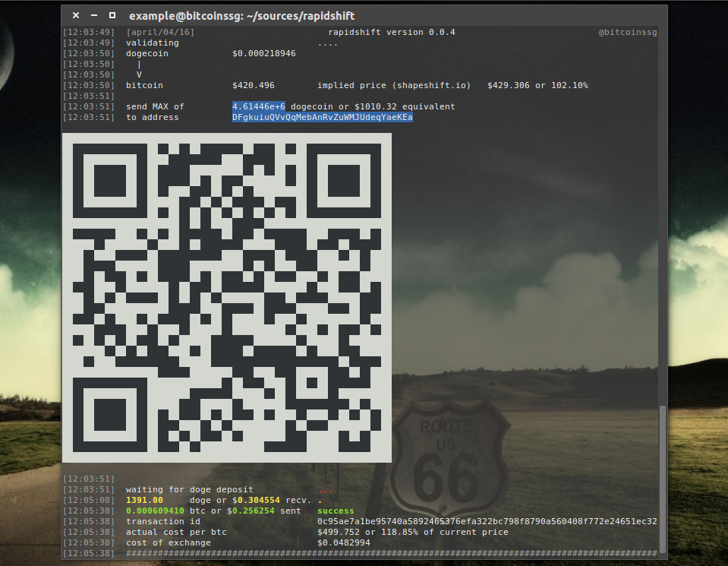Click the first [12:03:49] timestamp
728x566 pixels.
(89, 32)
